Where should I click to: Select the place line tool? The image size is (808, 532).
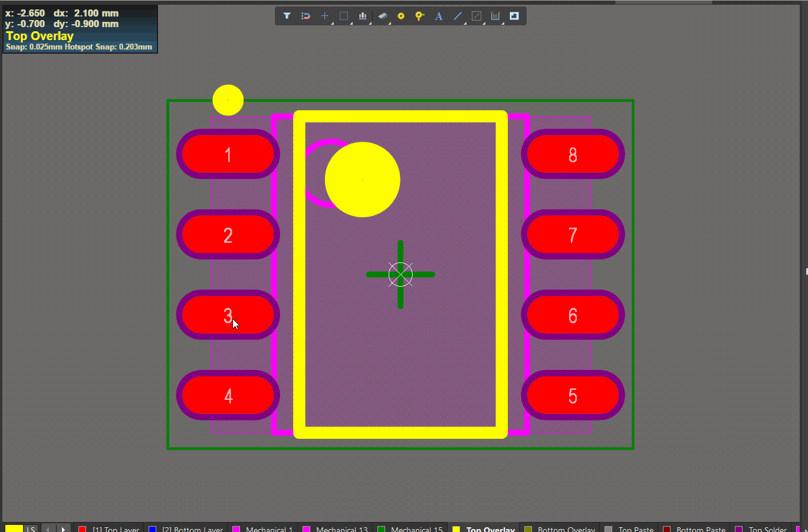tap(458, 16)
